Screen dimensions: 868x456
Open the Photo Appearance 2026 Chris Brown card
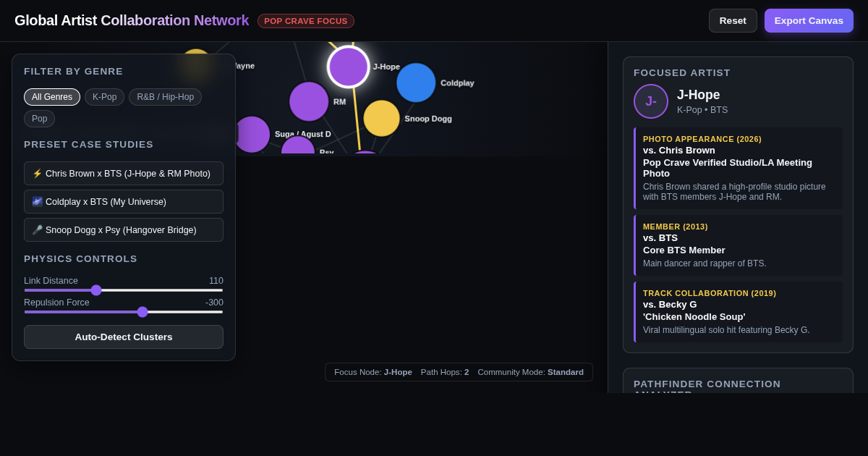(739, 168)
